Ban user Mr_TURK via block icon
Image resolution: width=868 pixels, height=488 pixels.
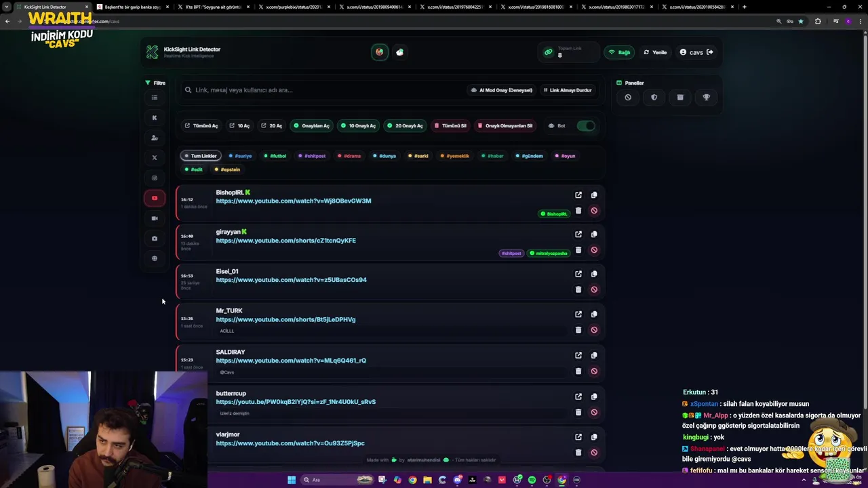(594, 330)
